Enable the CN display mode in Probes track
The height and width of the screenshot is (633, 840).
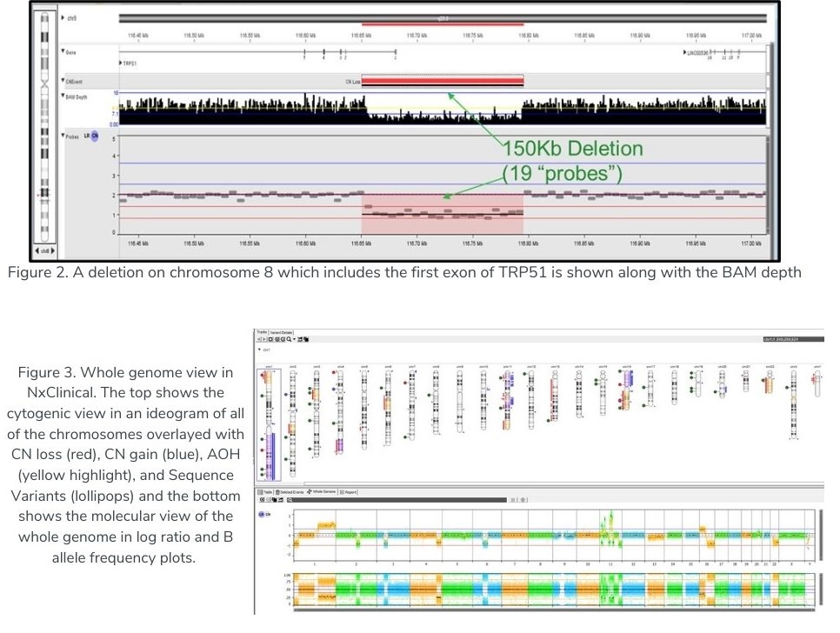(94, 136)
